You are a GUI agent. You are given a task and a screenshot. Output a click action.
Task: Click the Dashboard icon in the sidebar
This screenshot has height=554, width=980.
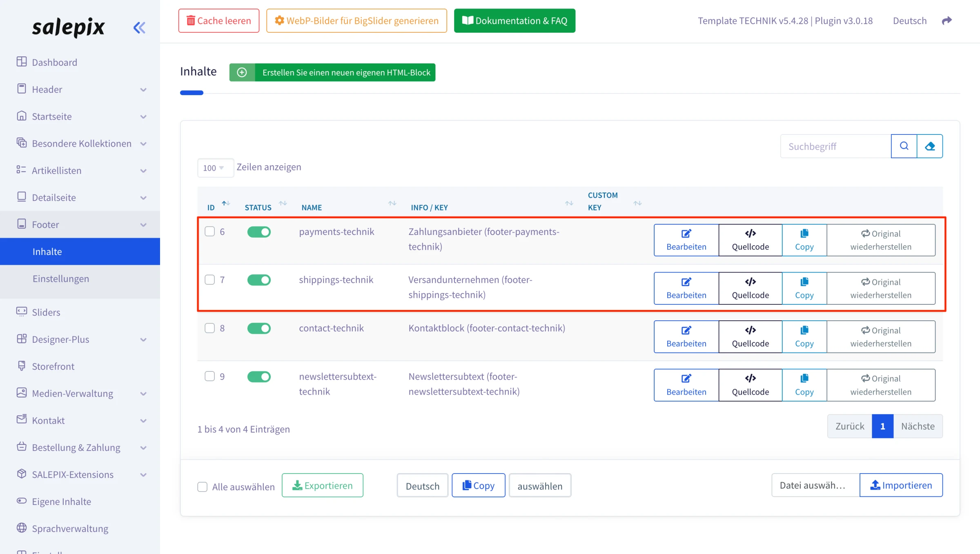click(22, 62)
